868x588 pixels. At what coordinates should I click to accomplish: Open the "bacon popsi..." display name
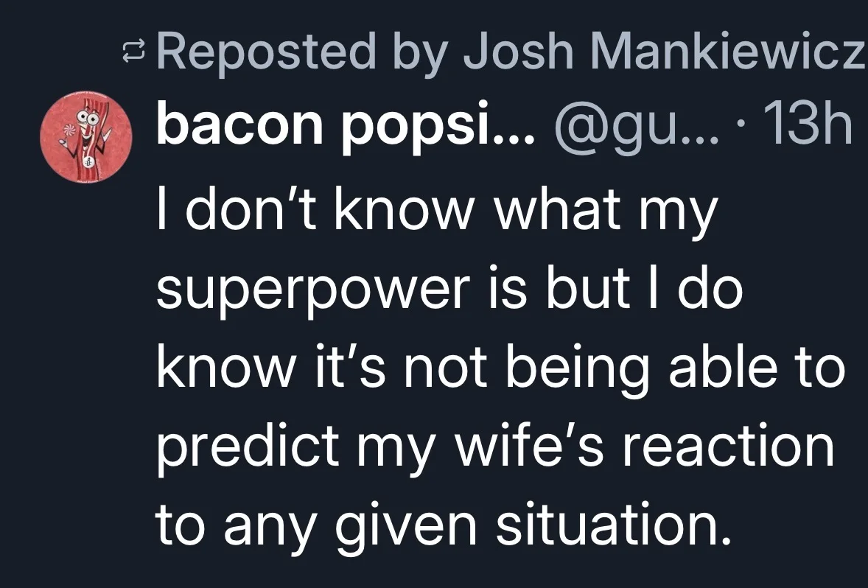click(x=346, y=126)
